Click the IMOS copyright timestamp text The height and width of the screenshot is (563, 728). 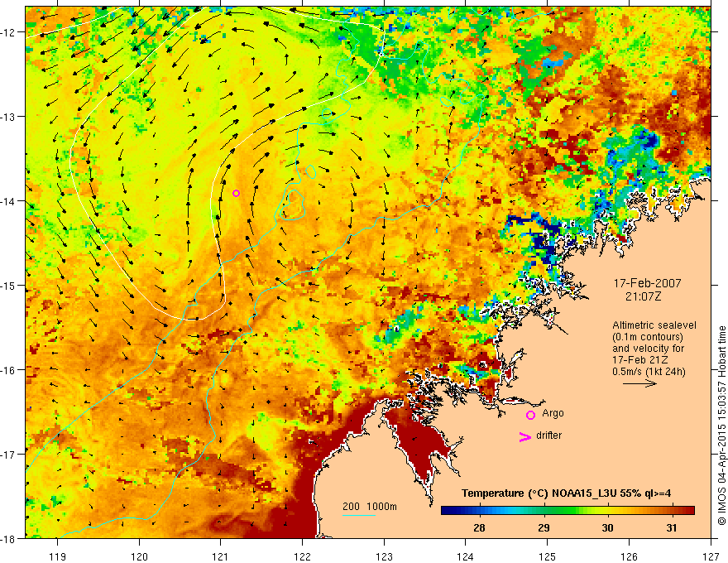tap(721, 426)
